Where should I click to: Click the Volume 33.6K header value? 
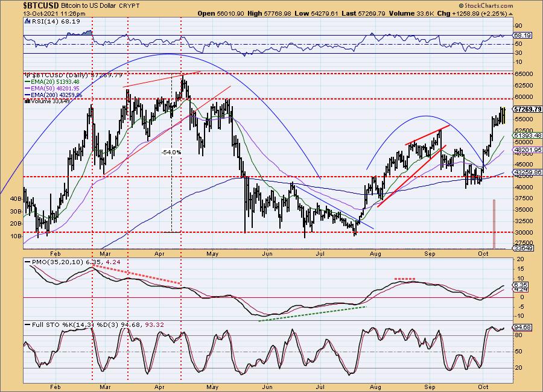(x=411, y=13)
